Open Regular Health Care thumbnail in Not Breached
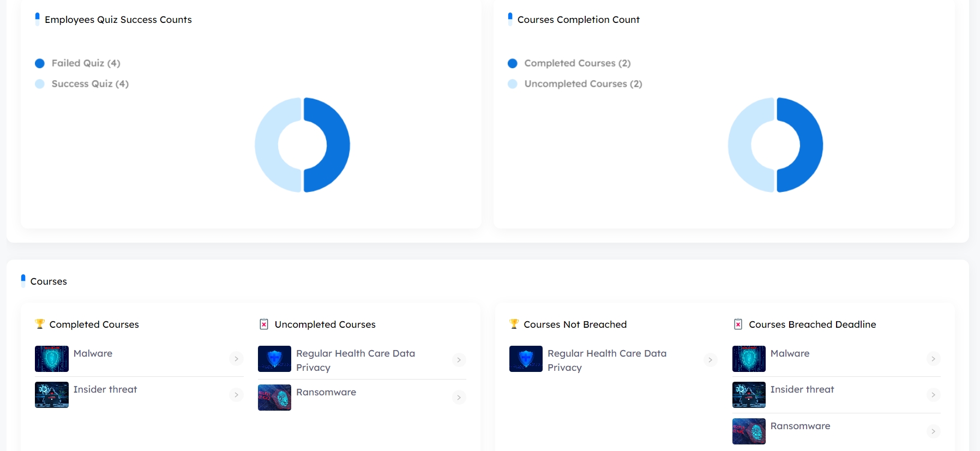Screen dimensions: 980x451 [526, 359]
